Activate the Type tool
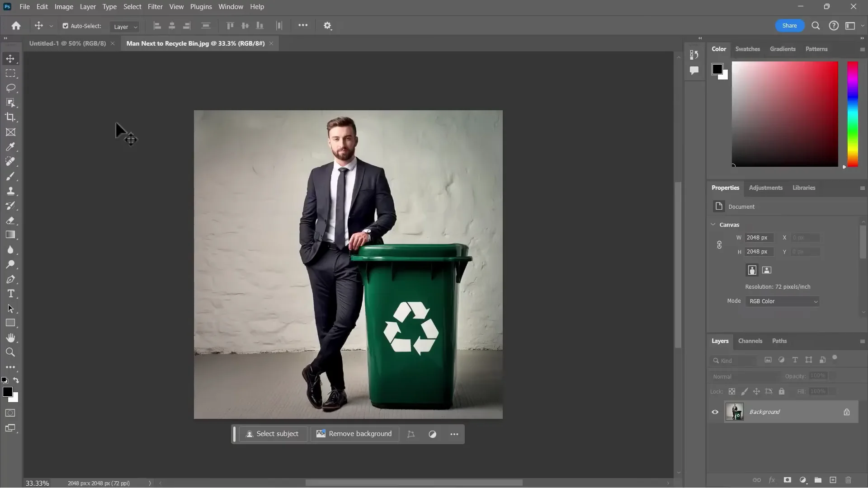The height and width of the screenshot is (488, 868). [x=11, y=294]
